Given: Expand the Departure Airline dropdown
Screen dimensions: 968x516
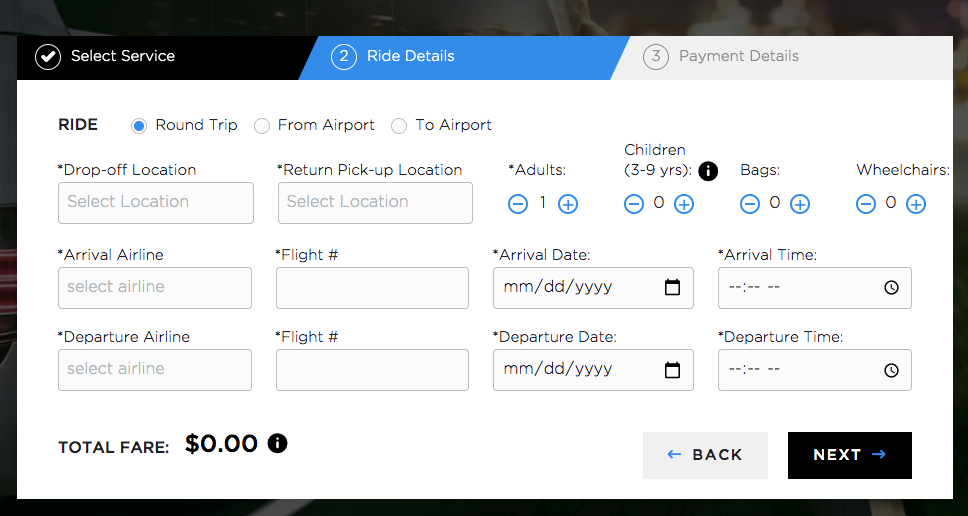Looking at the screenshot, I should pos(155,370).
